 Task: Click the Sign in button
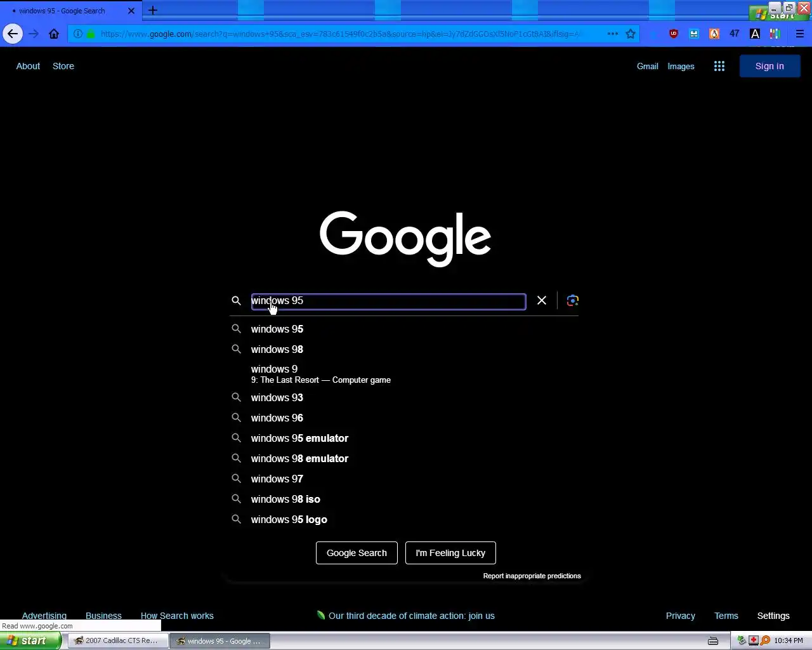pyautogui.click(x=769, y=66)
